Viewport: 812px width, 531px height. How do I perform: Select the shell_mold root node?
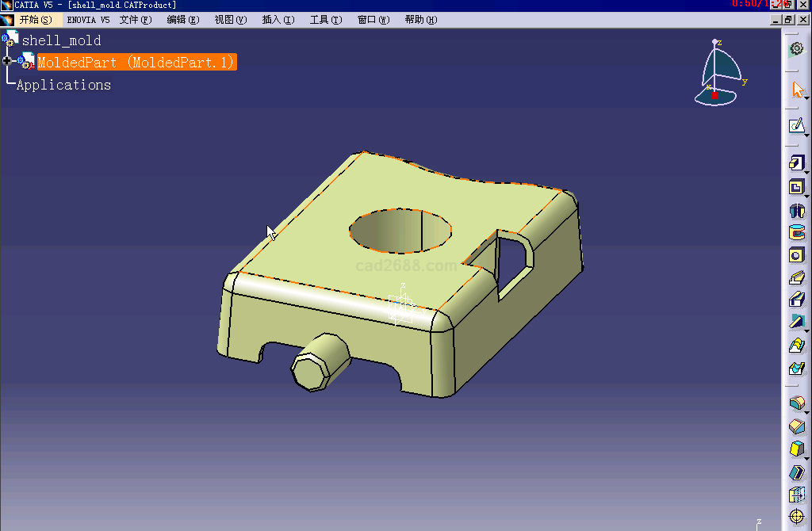point(61,40)
